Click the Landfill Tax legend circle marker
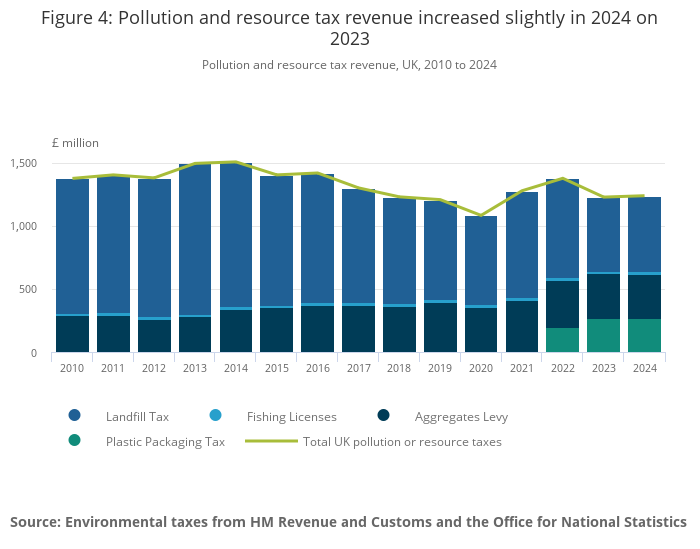The image size is (700, 549). [x=75, y=416]
